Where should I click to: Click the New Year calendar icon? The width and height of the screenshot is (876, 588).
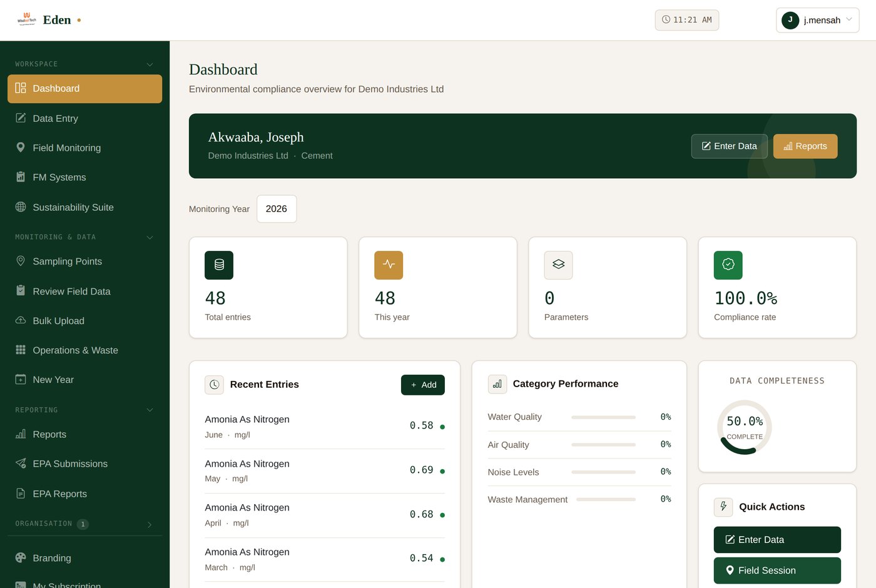click(x=21, y=380)
